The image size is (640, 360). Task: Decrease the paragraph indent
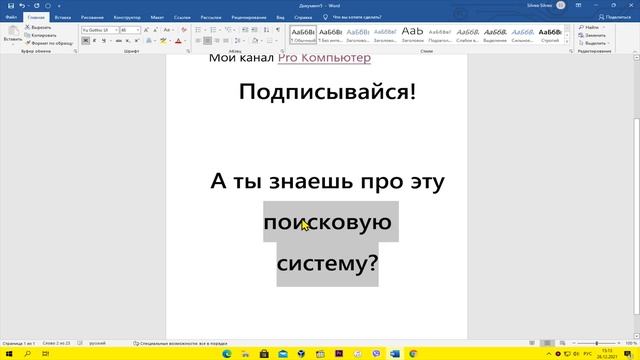click(x=245, y=30)
